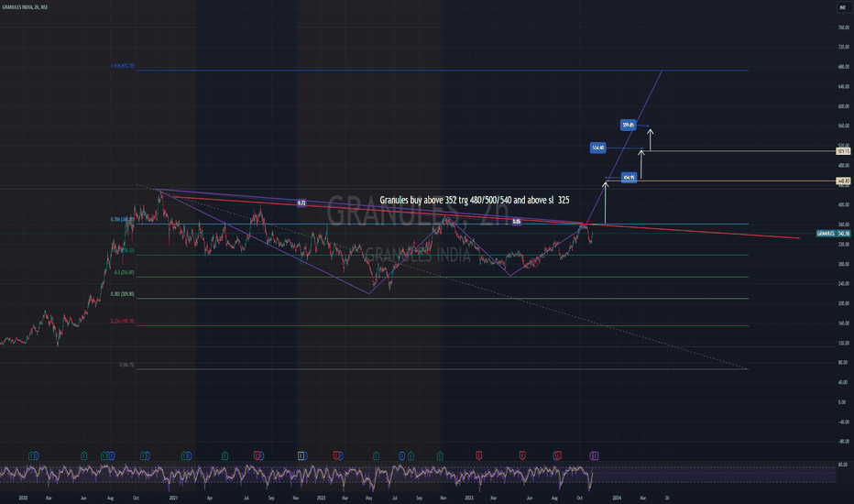Click the 448.80 horizontal line price label

point(844,181)
